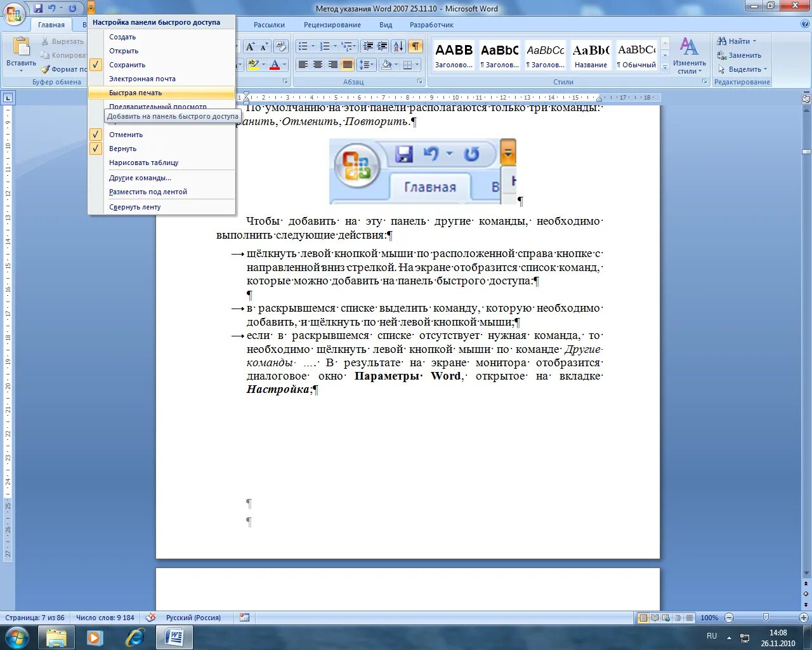Align text left in paragraph group
The height and width of the screenshot is (650, 812).
click(x=303, y=65)
